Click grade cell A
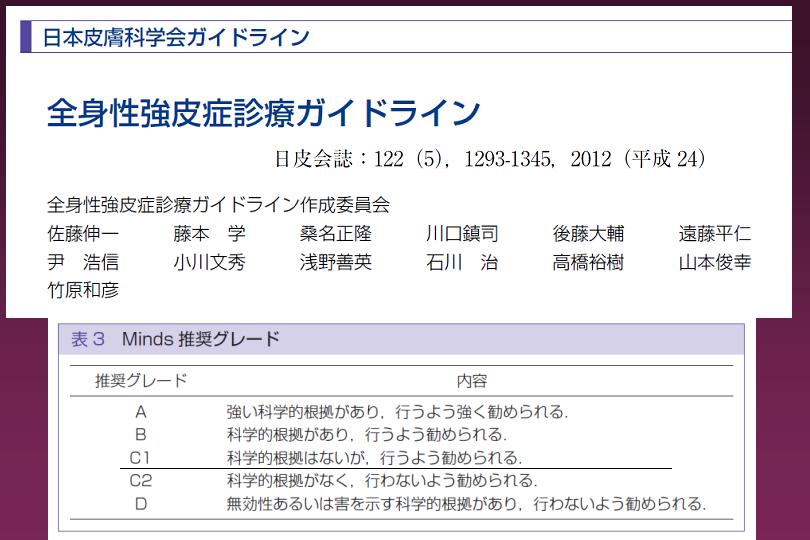The height and width of the screenshot is (540, 810). click(x=141, y=412)
